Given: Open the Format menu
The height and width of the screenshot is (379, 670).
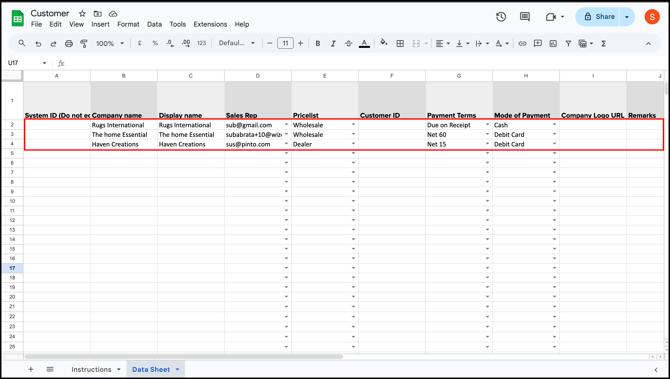Looking at the screenshot, I should [128, 24].
